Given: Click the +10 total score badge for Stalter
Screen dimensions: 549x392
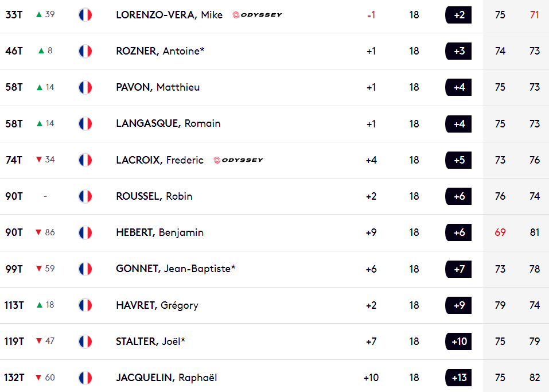Looking at the screenshot, I should pyautogui.click(x=458, y=341).
